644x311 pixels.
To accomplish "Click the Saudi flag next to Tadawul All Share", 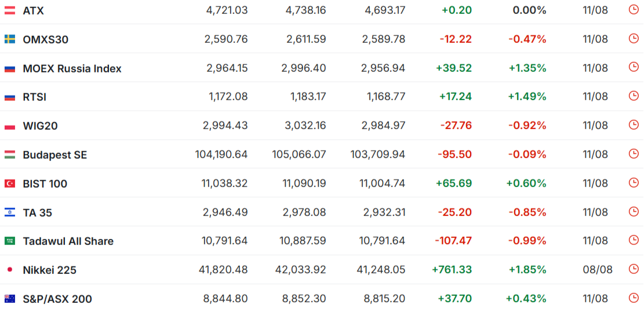I will point(10,241).
